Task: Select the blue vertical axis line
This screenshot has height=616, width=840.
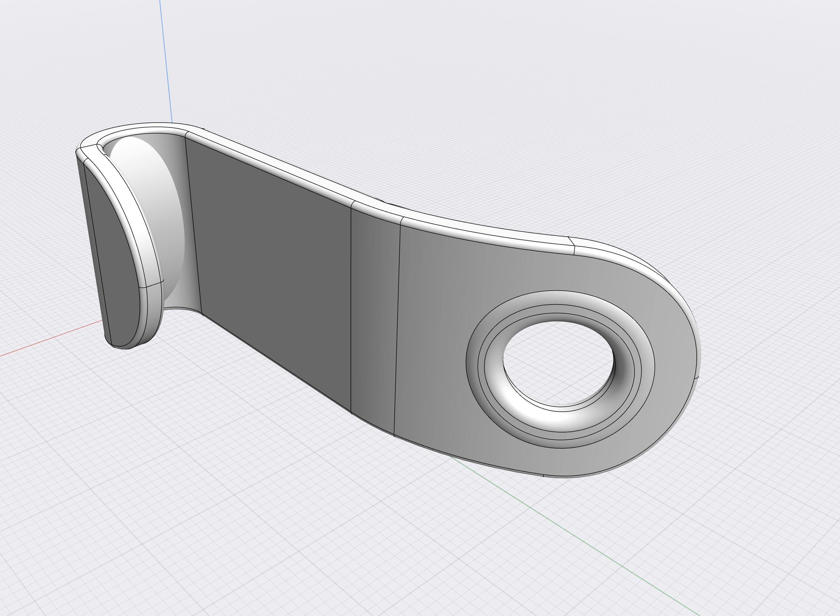Action: coord(166,61)
